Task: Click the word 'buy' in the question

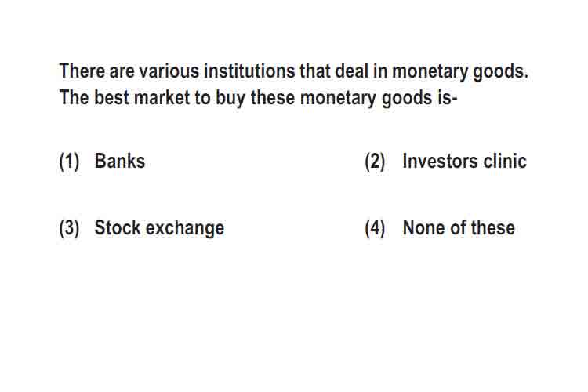Action: [230, 99]
